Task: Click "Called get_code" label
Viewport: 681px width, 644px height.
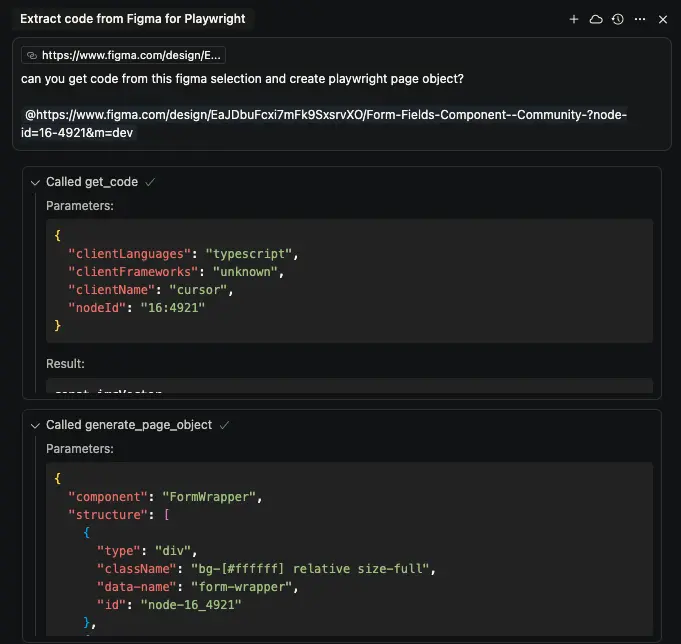Action: point(92,182)
